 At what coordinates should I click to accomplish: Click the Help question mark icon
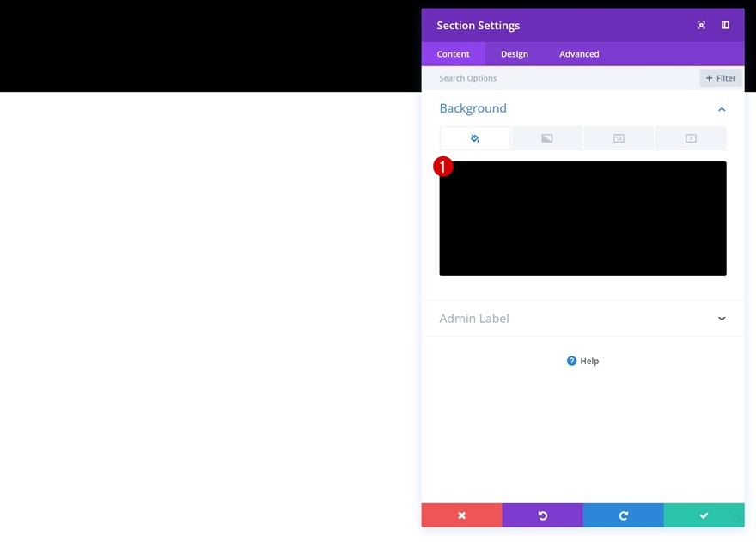[x=571, y=361]
